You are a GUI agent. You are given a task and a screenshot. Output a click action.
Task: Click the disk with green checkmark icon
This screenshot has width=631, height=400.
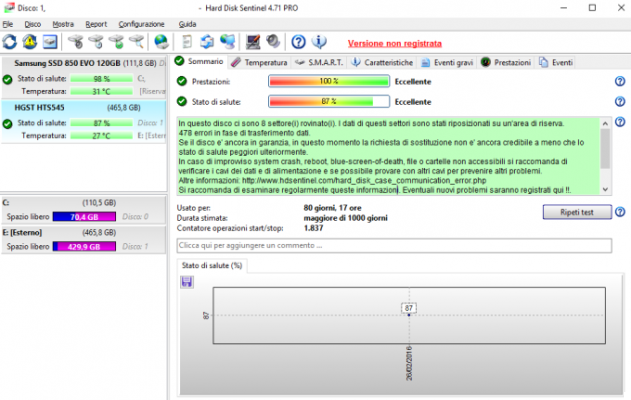coord(117,42)
